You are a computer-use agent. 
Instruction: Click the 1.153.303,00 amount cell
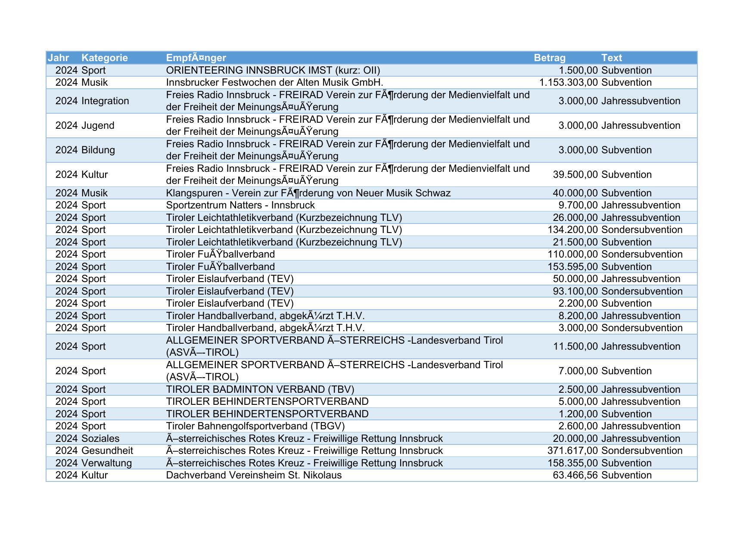pyautogui.click(x=568, y=82)
